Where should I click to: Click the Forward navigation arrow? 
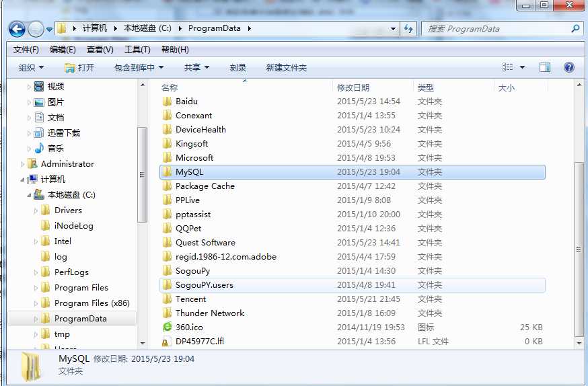(x=36, y=29)
